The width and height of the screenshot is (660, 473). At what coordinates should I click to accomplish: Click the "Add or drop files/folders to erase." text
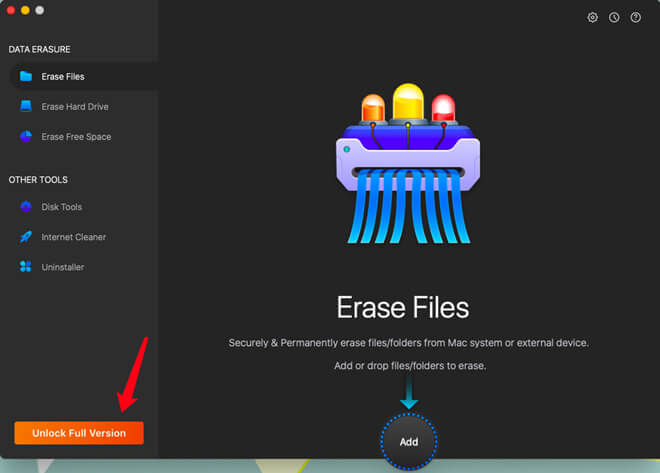coord(410,366)
